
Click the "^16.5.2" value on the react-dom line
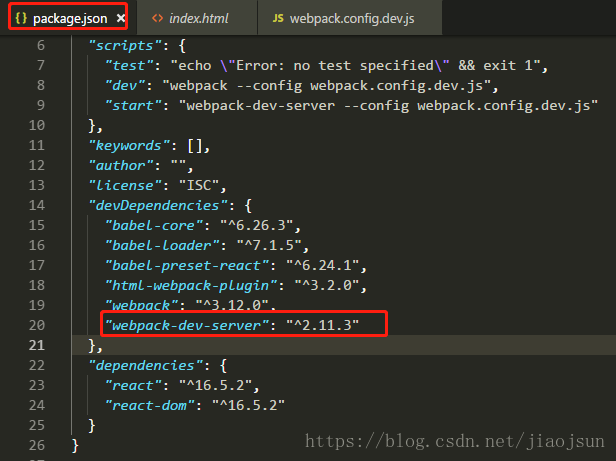[248, 405]
